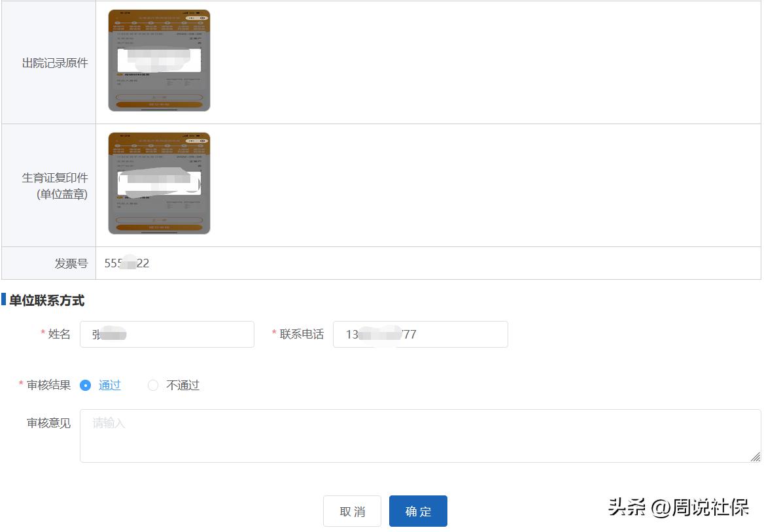The height and width of the screenshot is (532, 764).
Task: Click the 取消 cancel button
Action: 352,511
